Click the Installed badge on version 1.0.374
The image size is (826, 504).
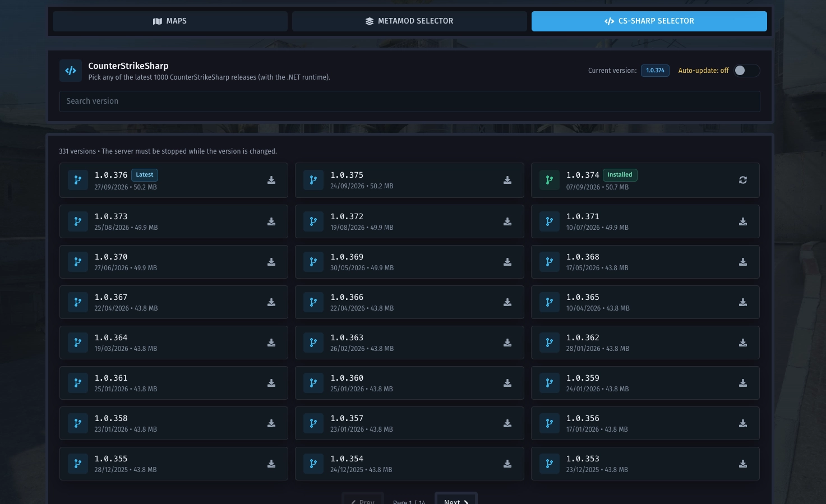pyautogui.click(x=620, y=175)
